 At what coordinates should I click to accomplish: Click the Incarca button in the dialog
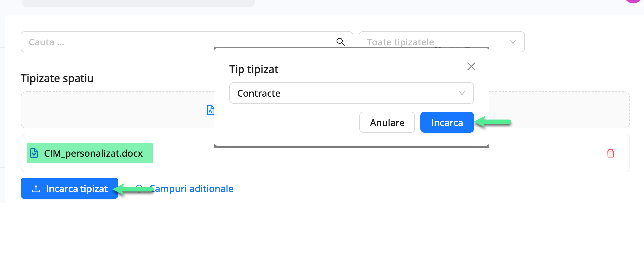coord(447,122)
